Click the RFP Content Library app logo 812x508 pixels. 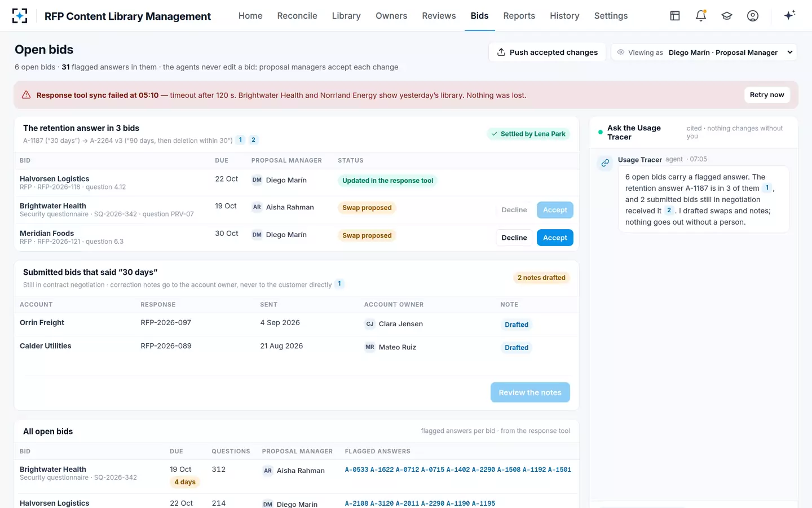click(20, 16)
